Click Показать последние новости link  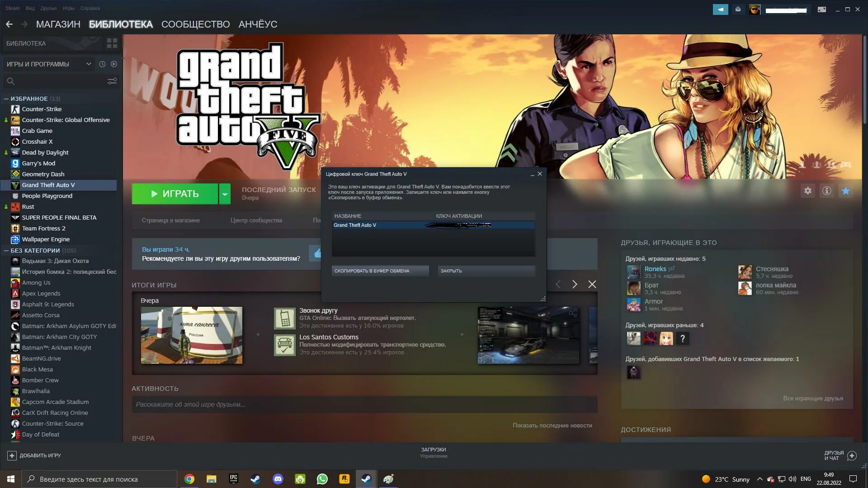tap(552, 425)
